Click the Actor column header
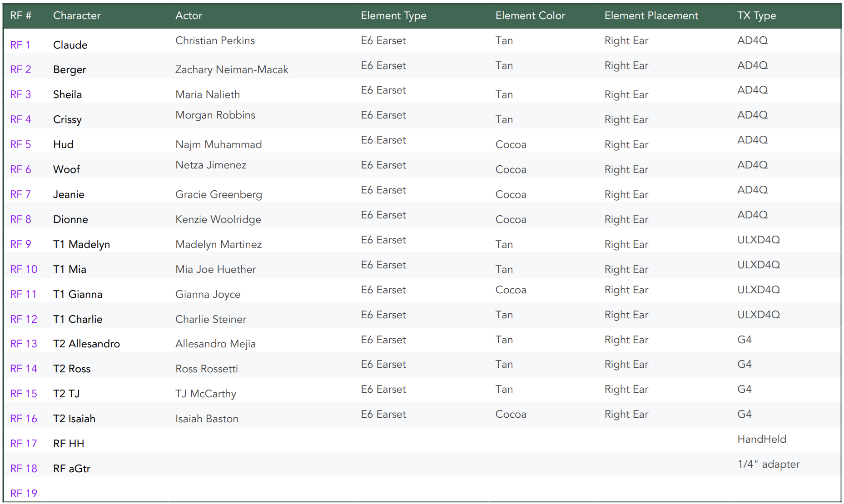The width and height of the screenshot is (844, 504). tap(189, 15)
